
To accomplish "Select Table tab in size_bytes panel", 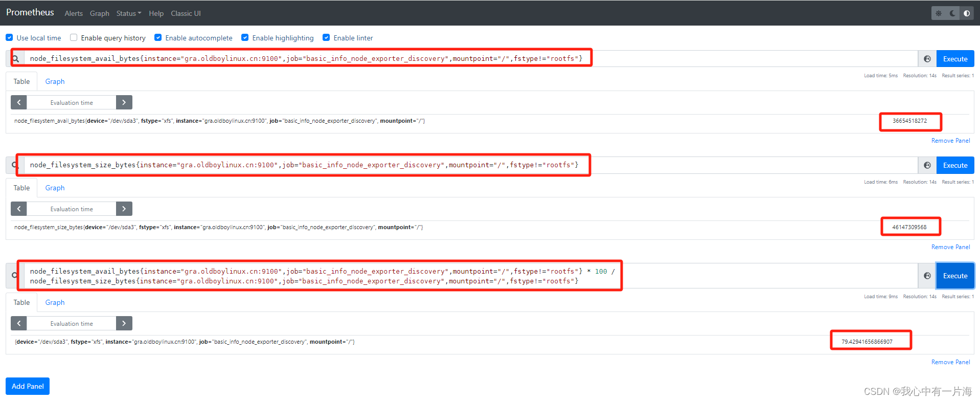I will 21,188.
